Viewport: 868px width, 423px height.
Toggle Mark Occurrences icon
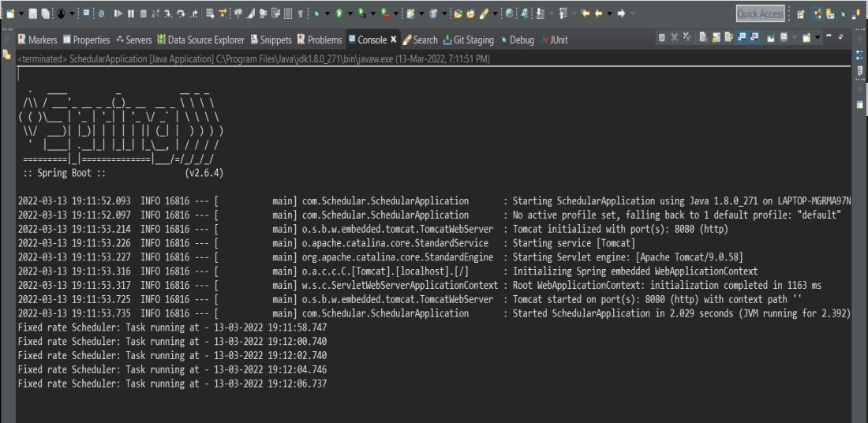[x=250, y=13]
